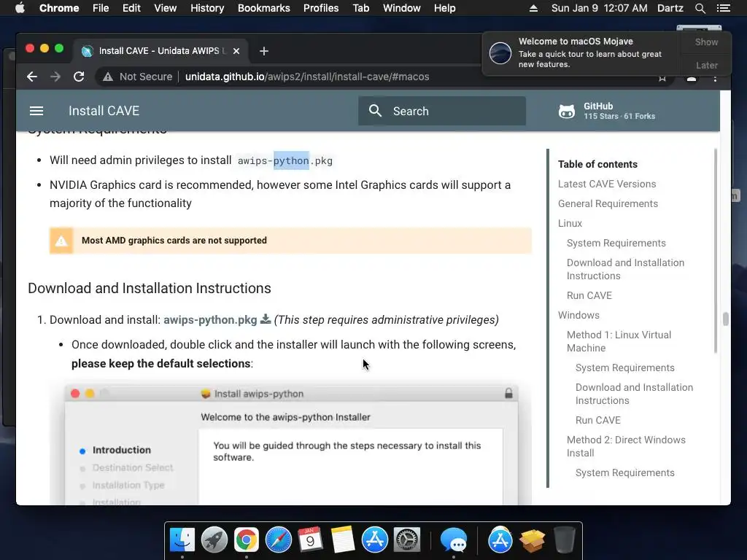
Task: Click GitHub 115 Stars 61 Forks link
Action: (607, 111)
